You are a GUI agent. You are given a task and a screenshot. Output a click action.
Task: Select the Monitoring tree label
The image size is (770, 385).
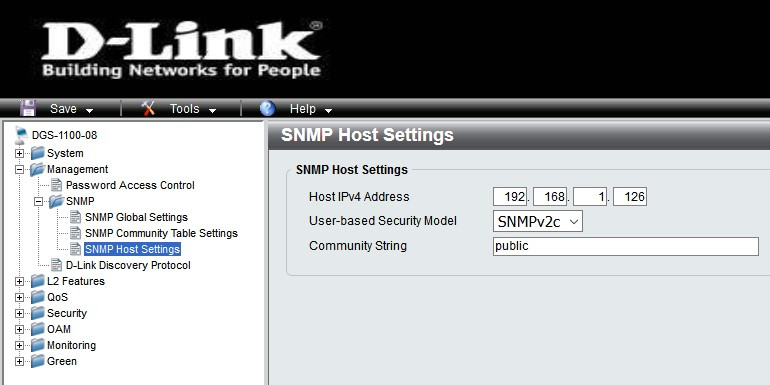coord(71,345)
